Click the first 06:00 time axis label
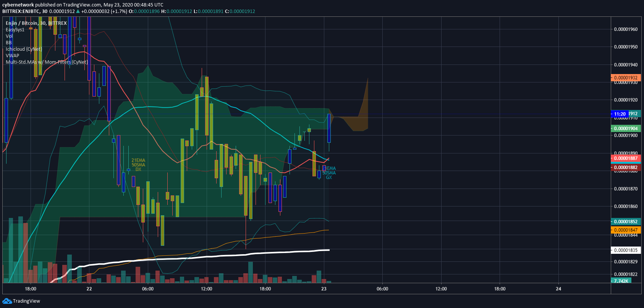644x308 pixels. 148,289
